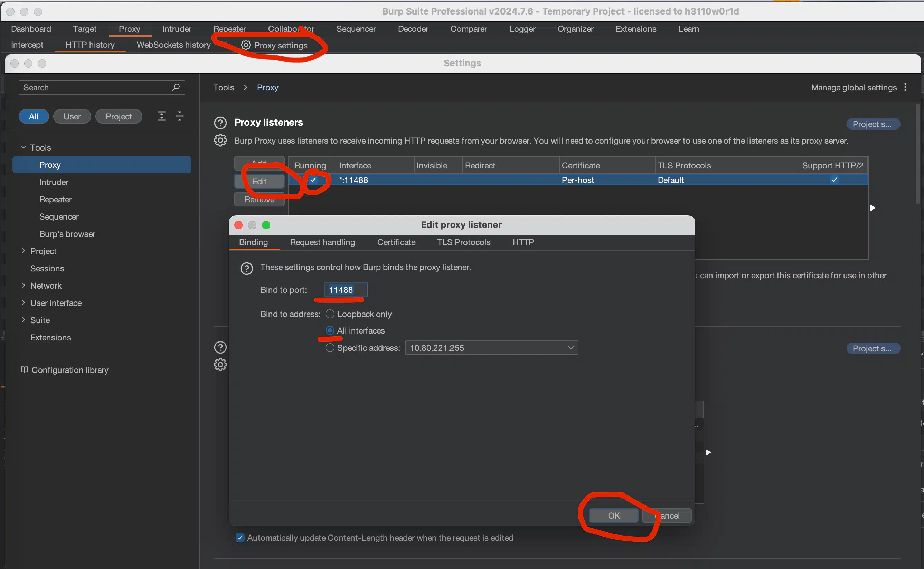
Task: Expand the User interface tree node
Action: tap(23, 302)
